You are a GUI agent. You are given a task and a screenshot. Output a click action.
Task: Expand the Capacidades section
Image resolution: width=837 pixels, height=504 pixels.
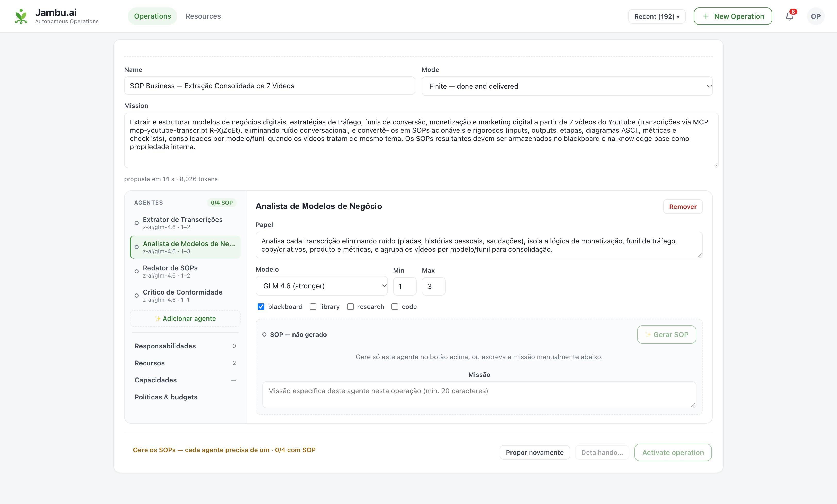tap(185, 380)
